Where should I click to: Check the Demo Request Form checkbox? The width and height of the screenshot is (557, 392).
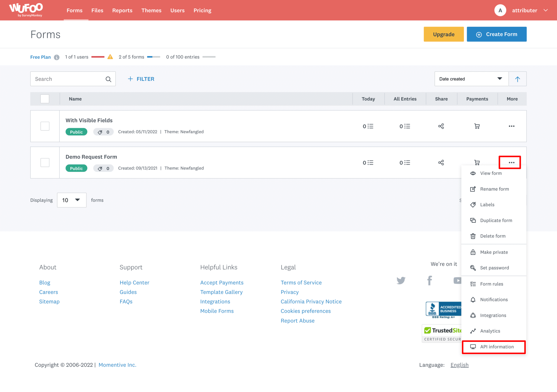click(x=45, y=162)
